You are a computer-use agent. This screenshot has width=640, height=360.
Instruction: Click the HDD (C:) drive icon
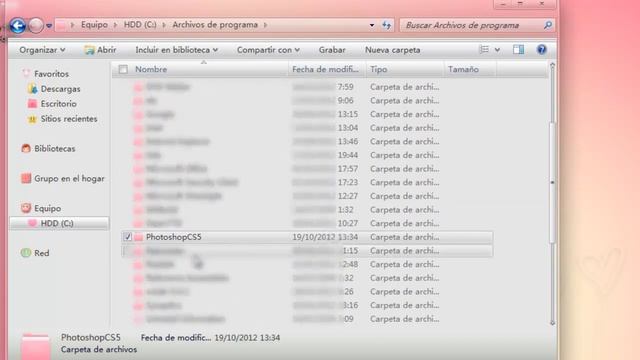(x=33, y=223)
